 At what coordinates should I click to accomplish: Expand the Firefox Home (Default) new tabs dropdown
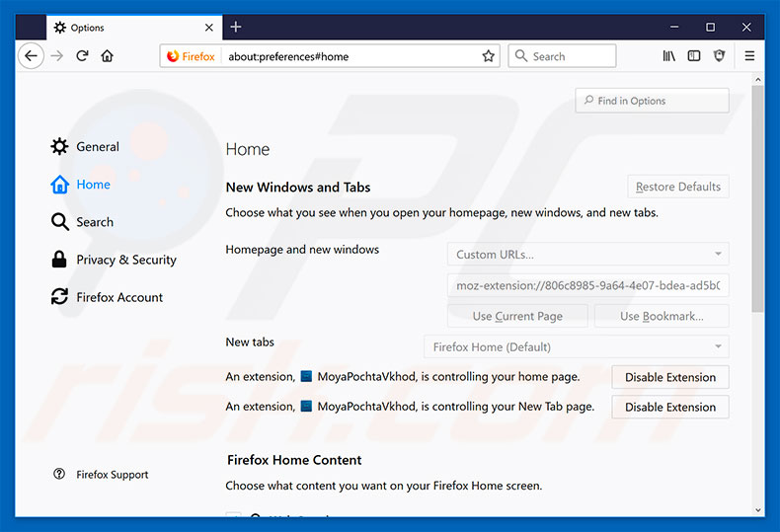point(576,346)
